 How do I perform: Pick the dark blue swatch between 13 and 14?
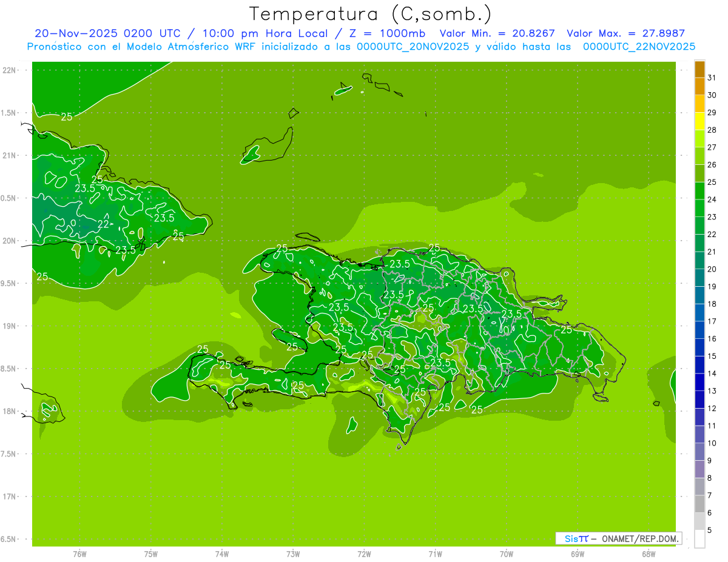click(699, 382)
